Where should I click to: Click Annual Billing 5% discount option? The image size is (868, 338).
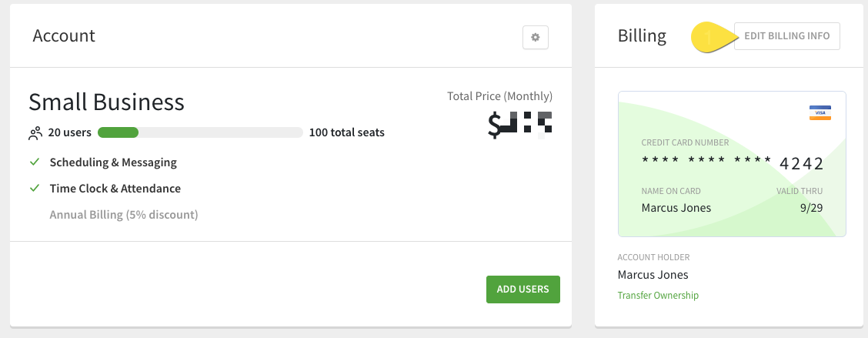(x=124, y=215)
